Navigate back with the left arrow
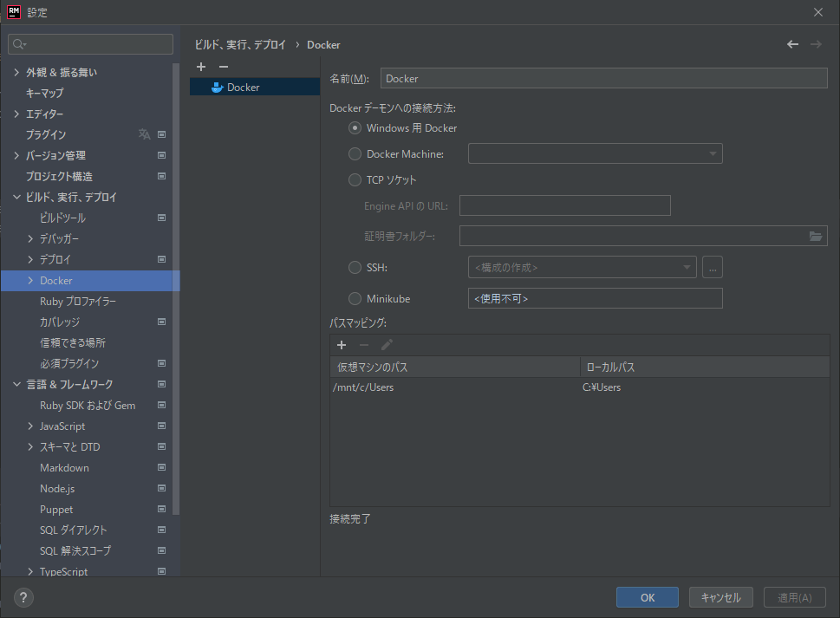This screenshot has height=618, width=840. click(x=792, y=44)
